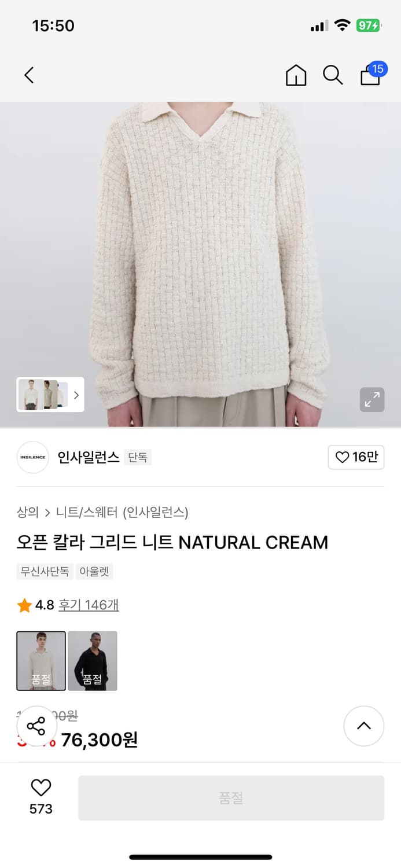Tap the 품절 sold-out purchase button

pos(231,798)
